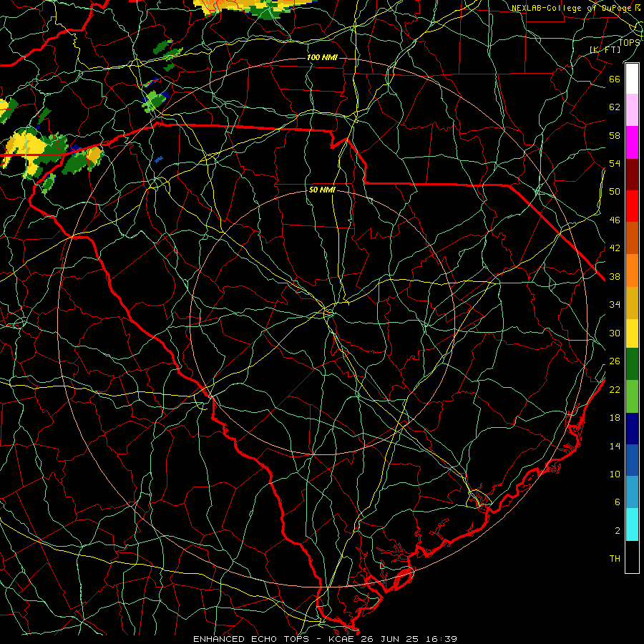Click the '66' legend value
This screenshot has width=644, height=644.
click(x=615, y=79)
